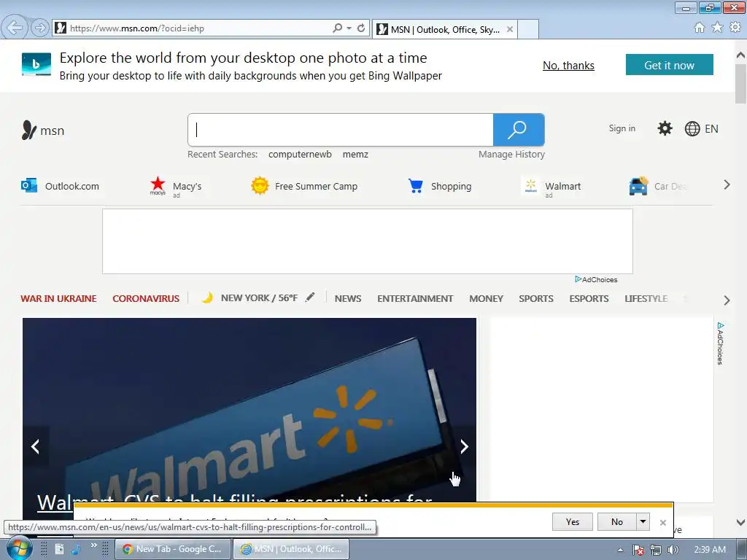The width and height of the screenshot is (747, 560).
Task: Click the vertical AdChoices sidebar label
Action: pos(720,343)
